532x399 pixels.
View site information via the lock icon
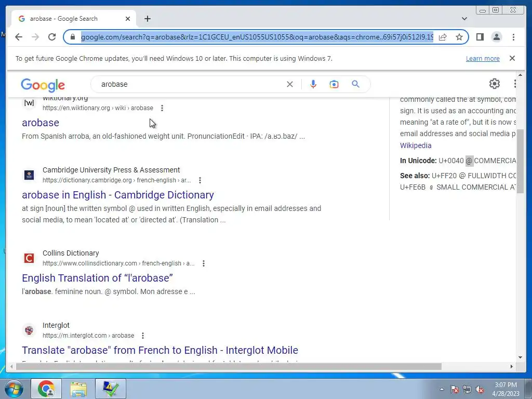click(x=72, y=37)
